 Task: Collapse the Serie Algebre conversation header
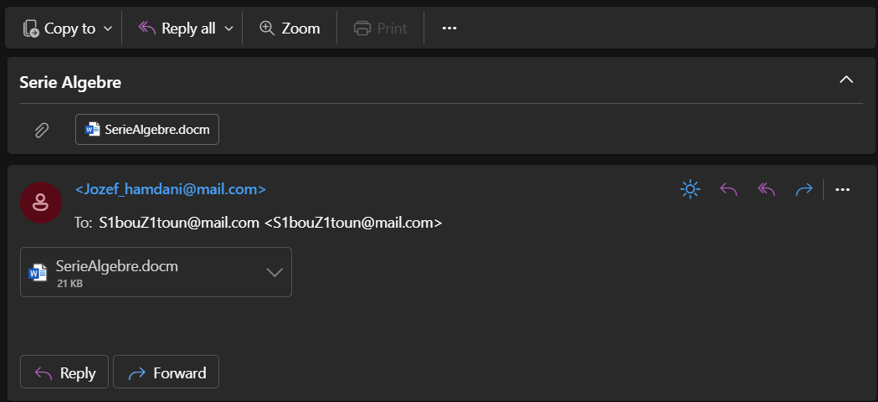[x=846, y=80]
